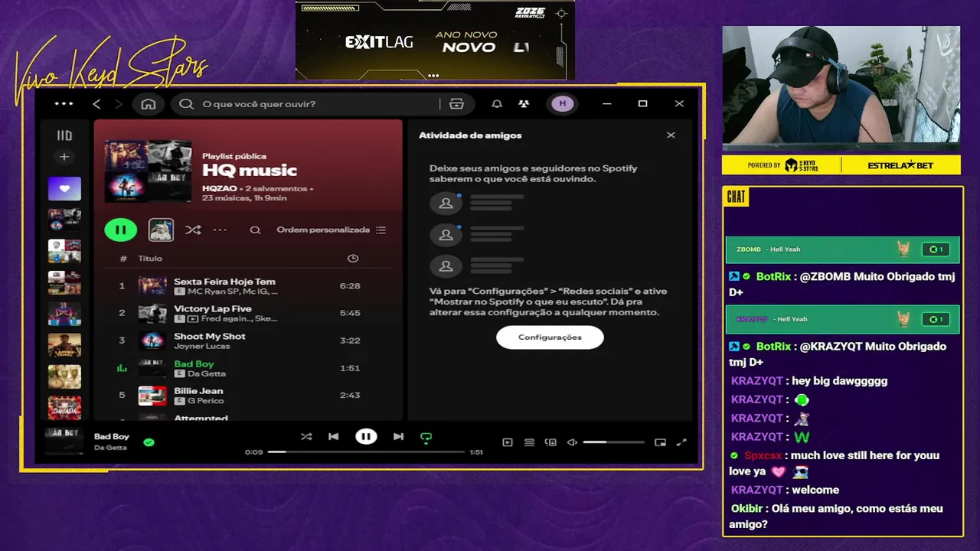
Task: Click the Configurações button
Action: coord(550,337)
